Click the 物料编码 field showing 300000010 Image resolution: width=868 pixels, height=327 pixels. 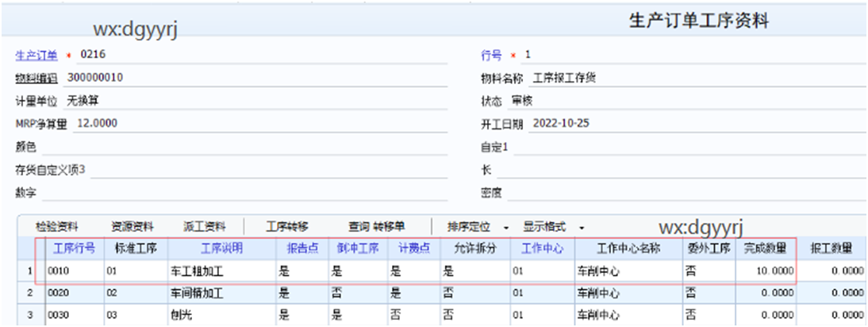coord(255,78)
